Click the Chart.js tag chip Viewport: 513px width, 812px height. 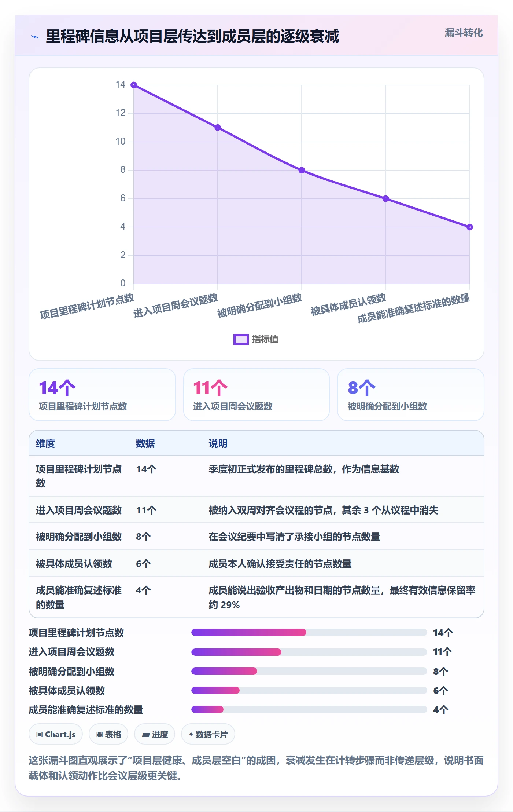56,734
